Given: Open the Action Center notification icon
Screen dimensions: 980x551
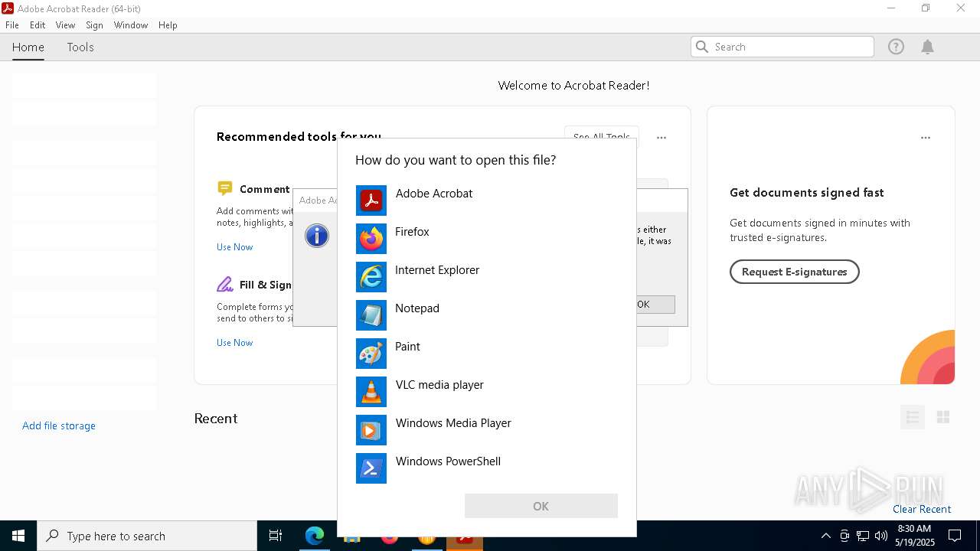Looking at the screenshot, I should click(955, 536).
